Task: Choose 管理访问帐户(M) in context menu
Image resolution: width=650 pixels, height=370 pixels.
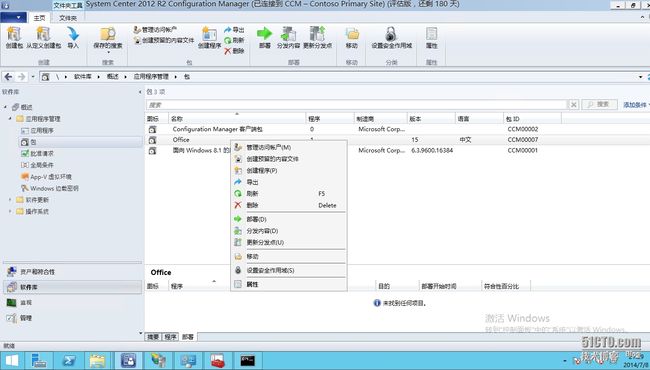Action: [289, 148]
